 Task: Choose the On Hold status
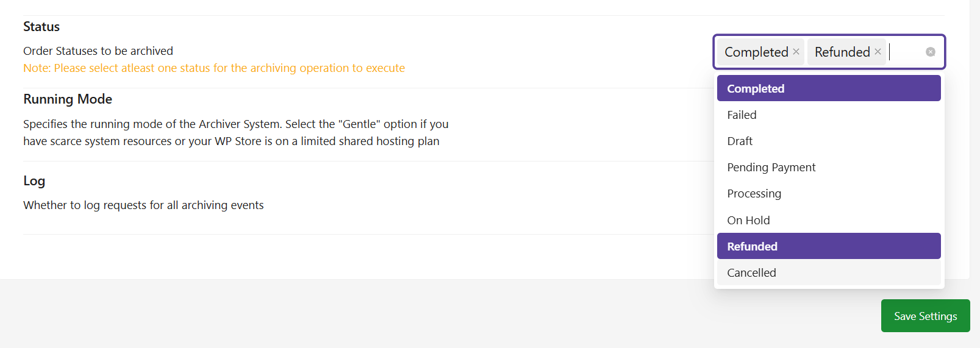click(x=829, y=220)
